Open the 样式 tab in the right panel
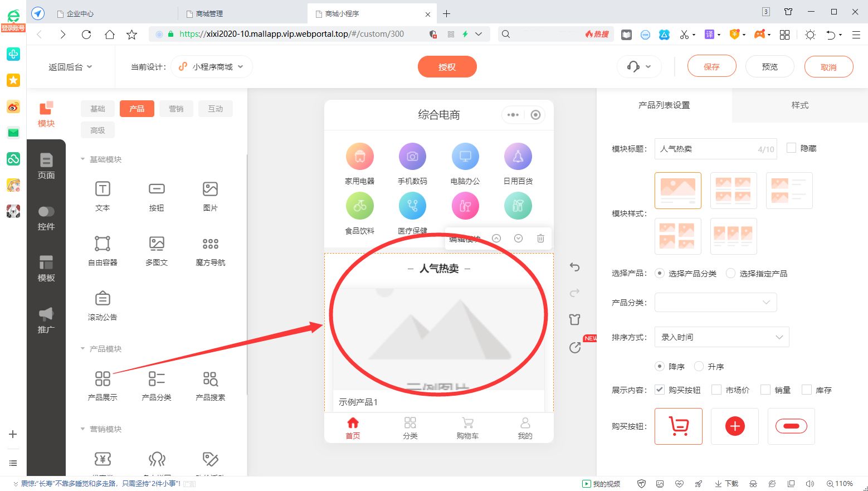Viewport: 868px width, 491px height. click(798, 105)
